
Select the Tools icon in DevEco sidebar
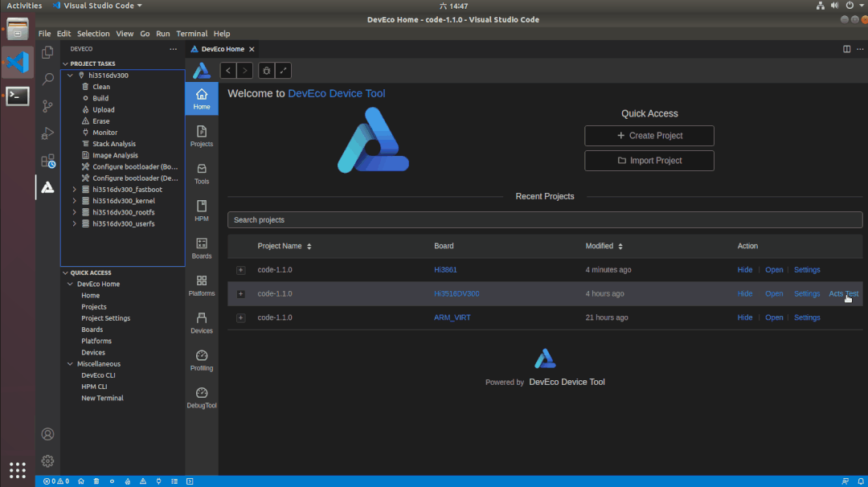(x=201, y=171)
